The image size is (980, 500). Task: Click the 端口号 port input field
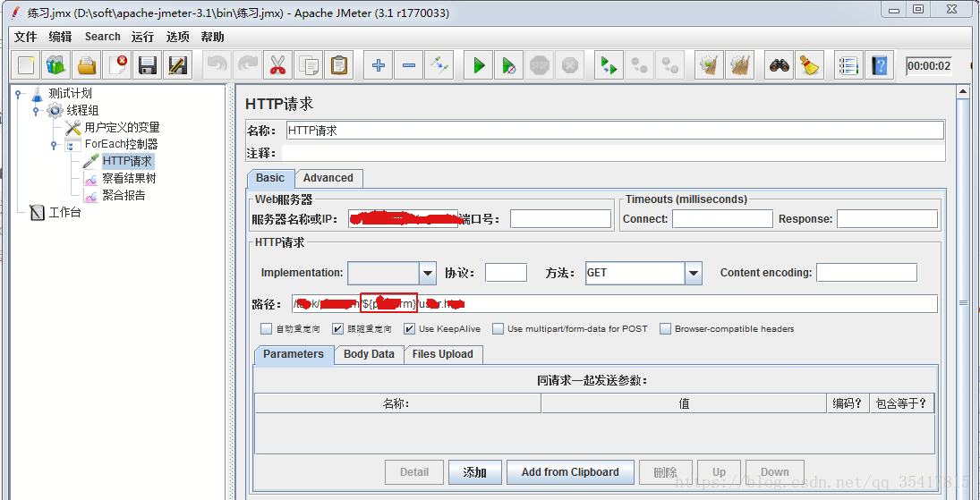(x=560, y=219)
